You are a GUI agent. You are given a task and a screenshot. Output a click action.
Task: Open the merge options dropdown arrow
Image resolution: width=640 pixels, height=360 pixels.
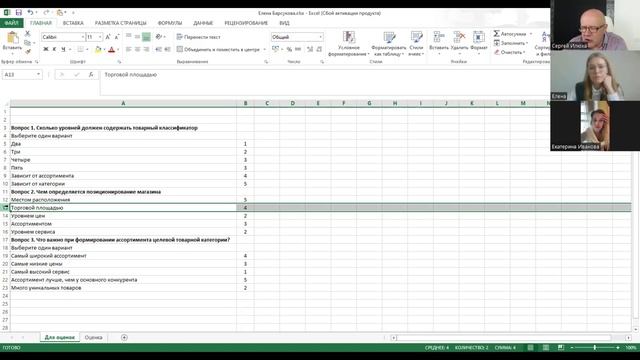pos(264,50)
